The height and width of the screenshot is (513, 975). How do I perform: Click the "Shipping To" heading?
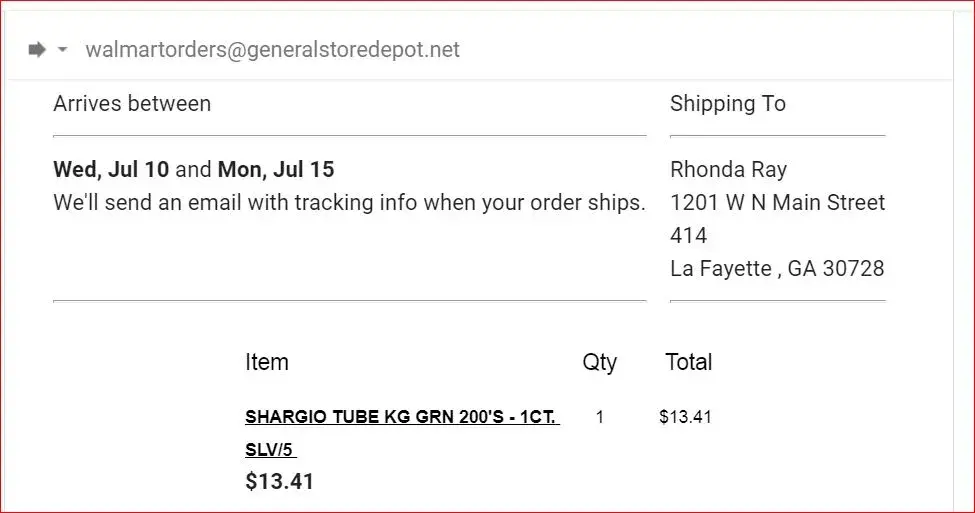pos(727,104)
